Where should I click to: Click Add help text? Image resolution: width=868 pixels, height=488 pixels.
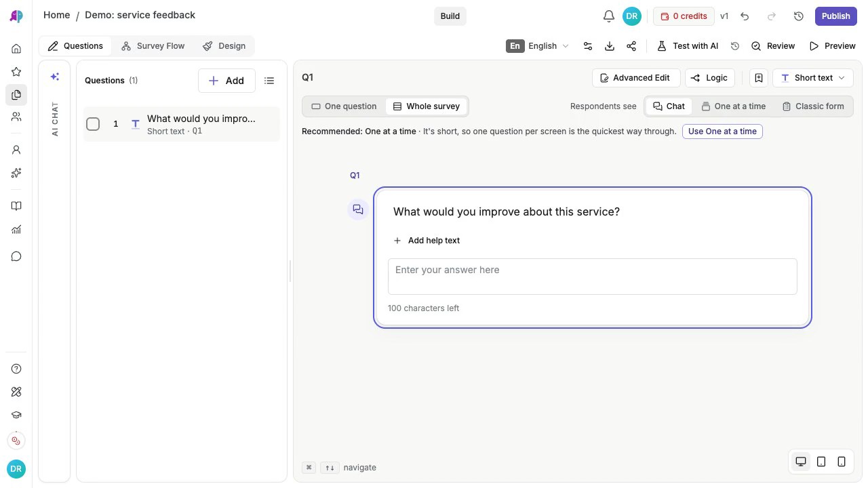pyautogui.click(x=427, y=241)
